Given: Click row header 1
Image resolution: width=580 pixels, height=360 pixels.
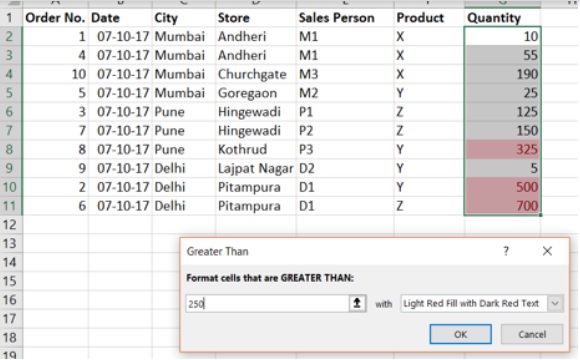Looking at the screenshot, I should tap(10, 17).
